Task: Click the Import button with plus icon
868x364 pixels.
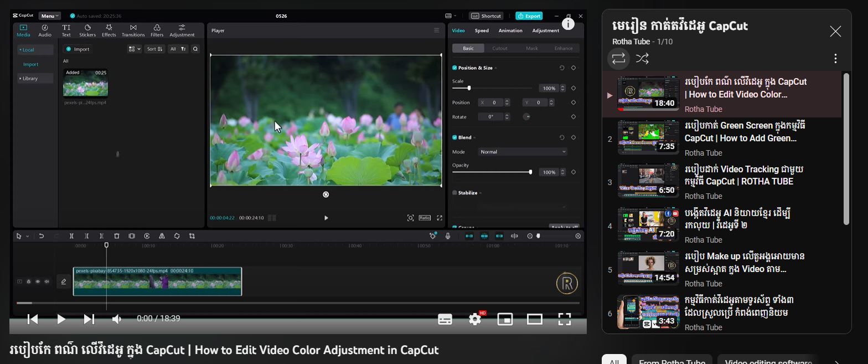Action: 78,49
